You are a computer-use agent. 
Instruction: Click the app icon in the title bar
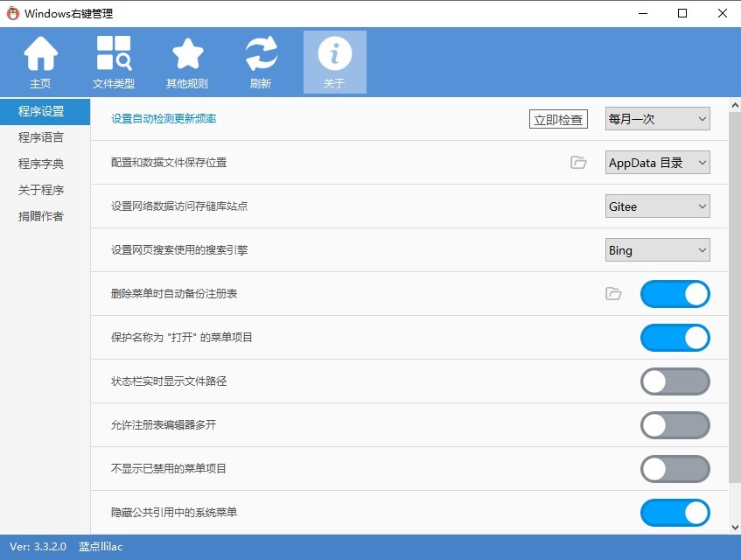pos(12,12)
